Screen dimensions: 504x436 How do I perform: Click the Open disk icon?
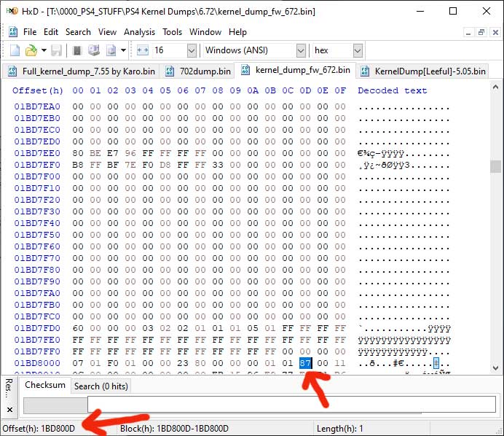[94, 50]
